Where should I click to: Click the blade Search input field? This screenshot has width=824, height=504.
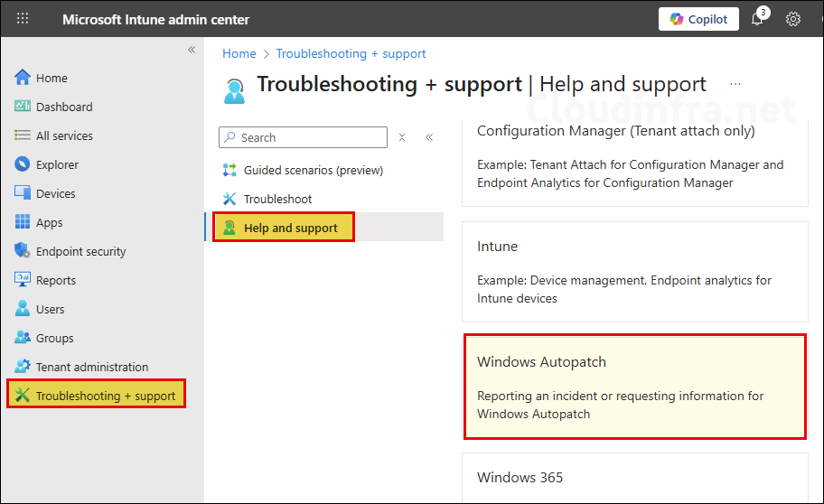(x=303, y=137)
